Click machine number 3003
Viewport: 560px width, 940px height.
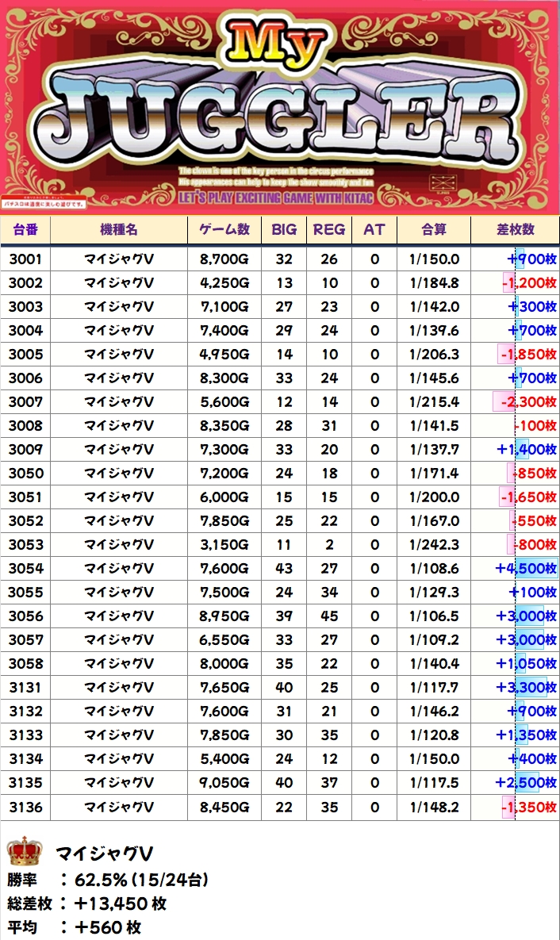[26, 307]
